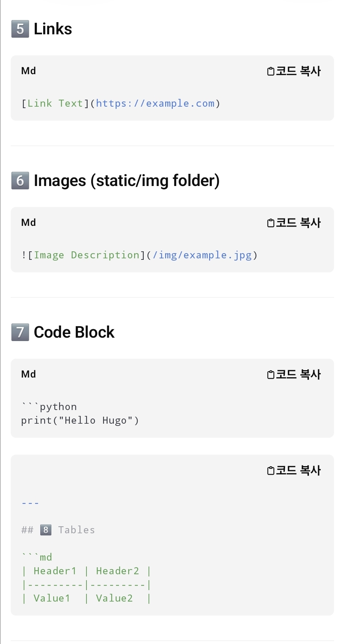Click the Header1 cell in the table code

coord(55,571)
